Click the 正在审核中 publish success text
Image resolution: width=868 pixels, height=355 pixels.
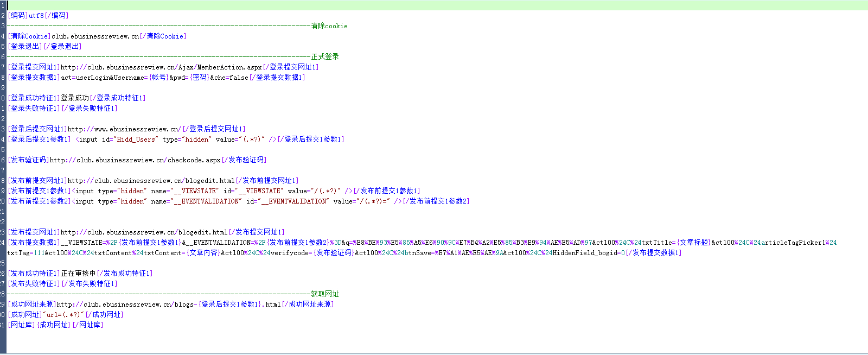78,274
